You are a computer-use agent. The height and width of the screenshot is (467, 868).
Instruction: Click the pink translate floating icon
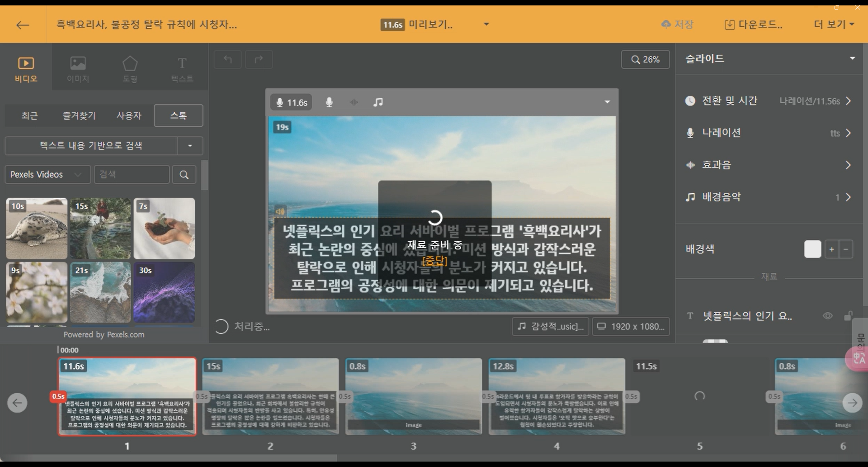pos(857,359)
